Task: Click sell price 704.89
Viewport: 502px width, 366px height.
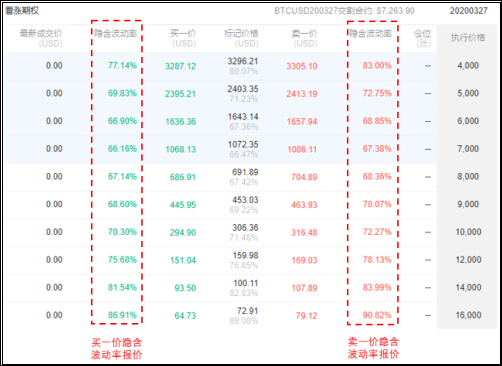Action: tap(304, 177)
